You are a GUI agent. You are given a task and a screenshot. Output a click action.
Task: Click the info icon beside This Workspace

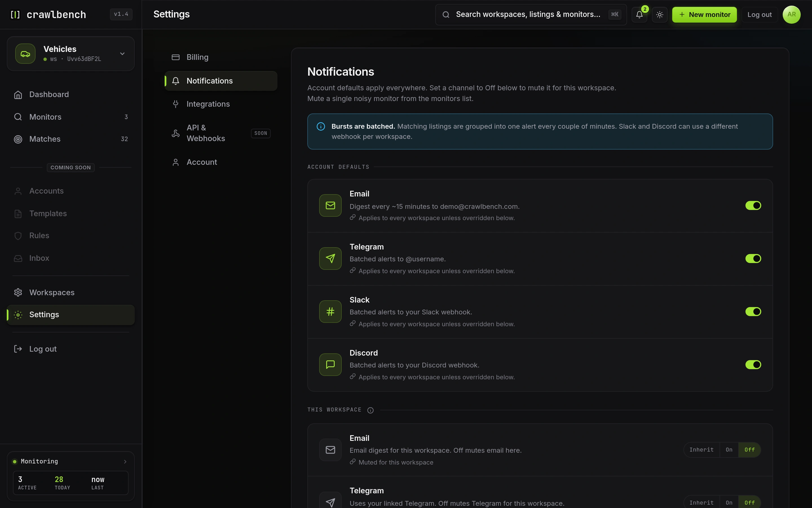click(370, 410)
